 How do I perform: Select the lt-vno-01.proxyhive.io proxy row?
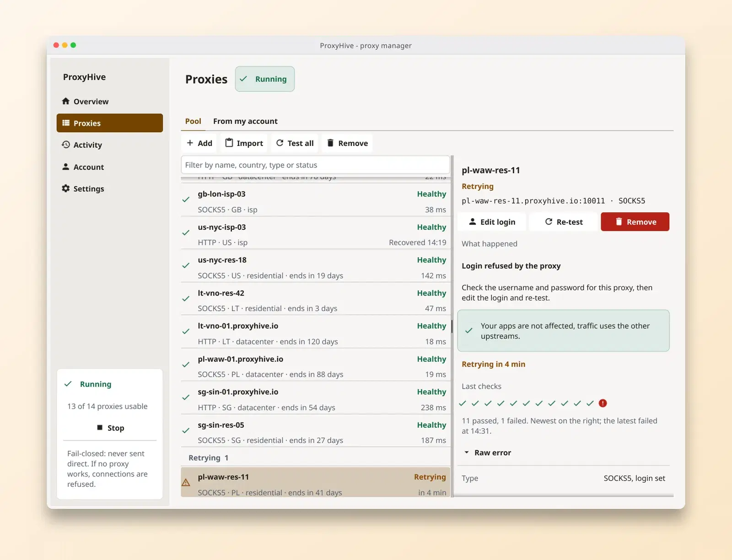(316, 332)
